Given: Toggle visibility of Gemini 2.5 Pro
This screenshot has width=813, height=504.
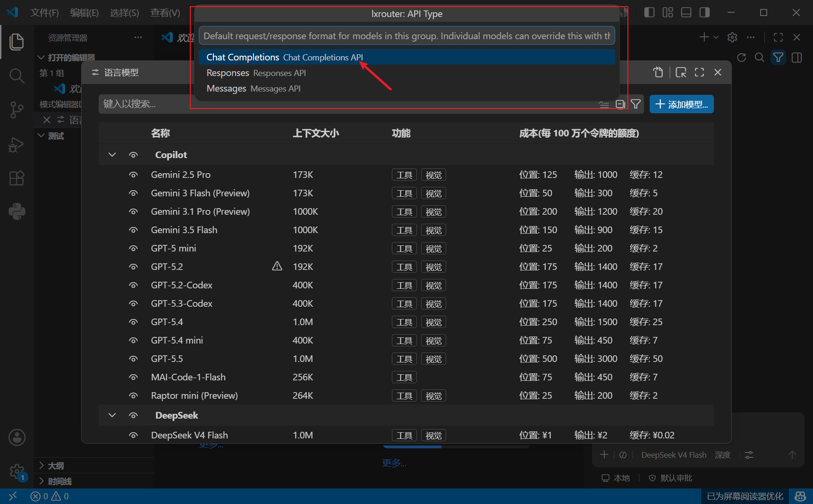Looking at the screenshot, I should coord(134,175).
